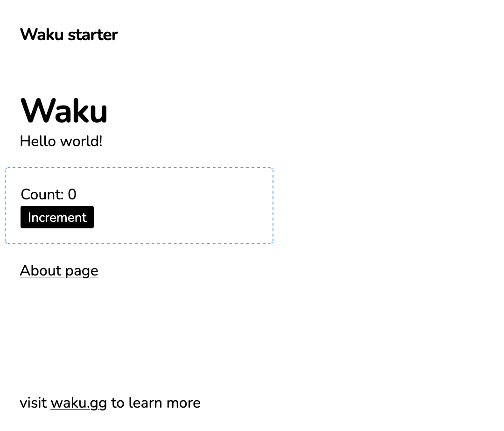Click the Count: 0 label
504x431 pixels.
tap(48, 194)
